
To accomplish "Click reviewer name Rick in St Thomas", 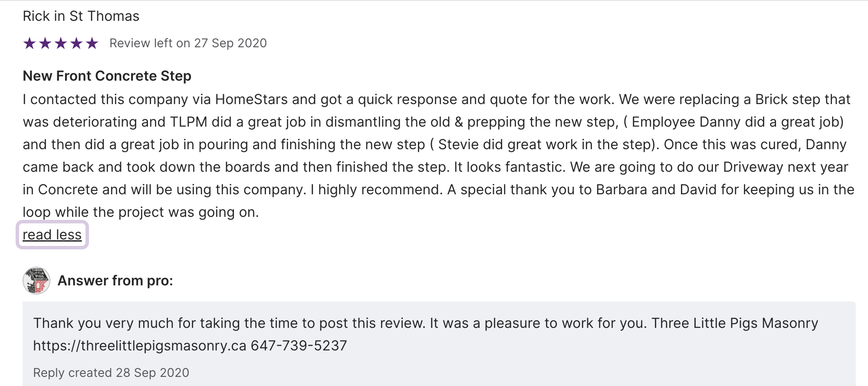I will [x=81, y=16].
